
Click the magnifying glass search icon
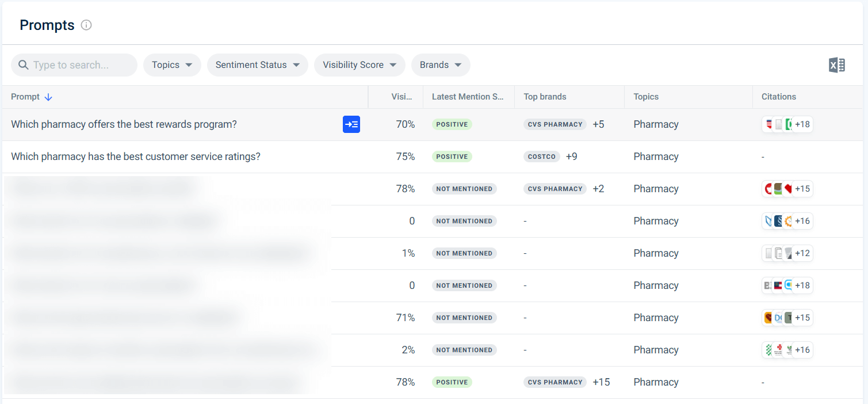(x=24, y=65)
